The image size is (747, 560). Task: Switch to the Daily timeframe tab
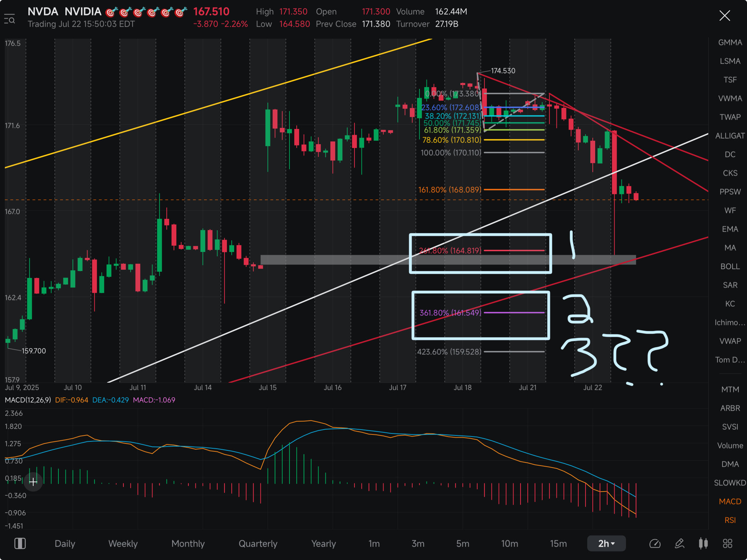click(x=65, y=543)
